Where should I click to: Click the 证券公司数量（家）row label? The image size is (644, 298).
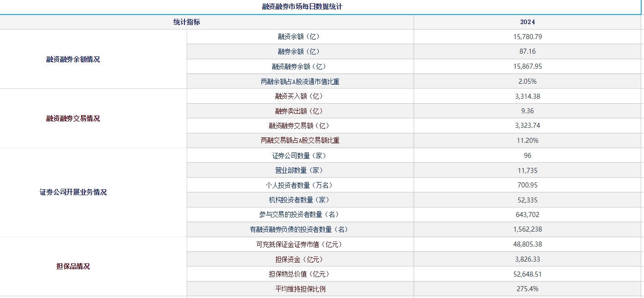point(301,155)
